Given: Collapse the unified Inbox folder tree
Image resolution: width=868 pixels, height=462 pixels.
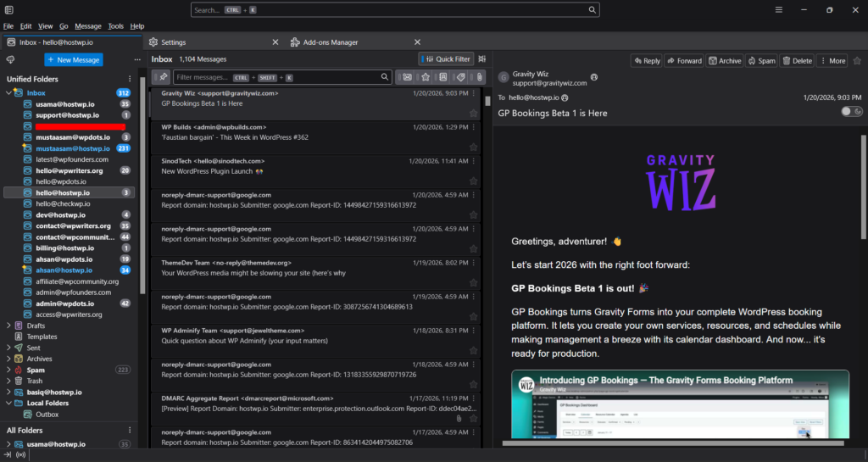Looking at the screenshot, I should tap(8, 93).
